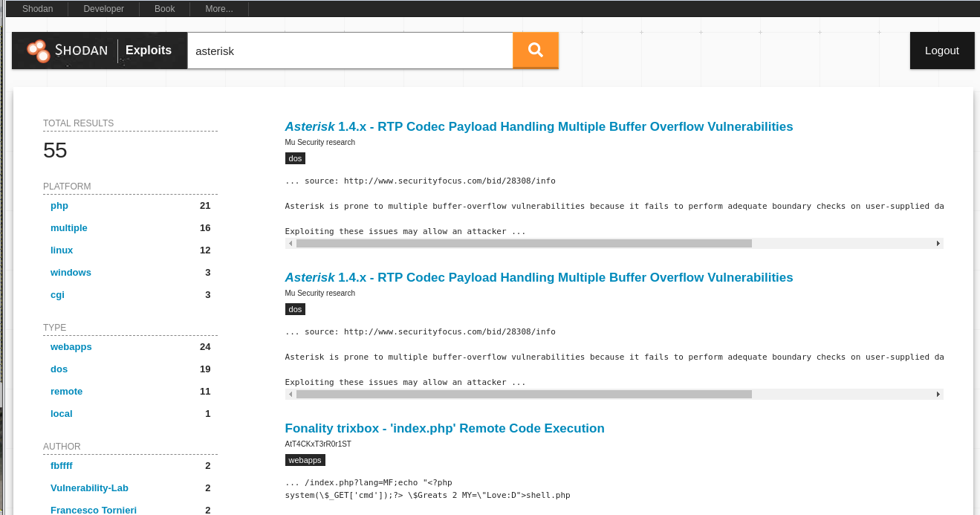Filter by php platform
The image size is (980, 515).
(x=59, y=206)
